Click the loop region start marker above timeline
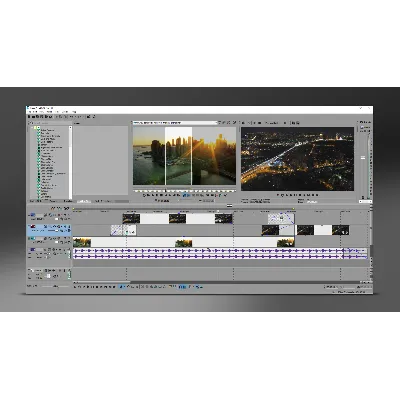 pos(74,209)
